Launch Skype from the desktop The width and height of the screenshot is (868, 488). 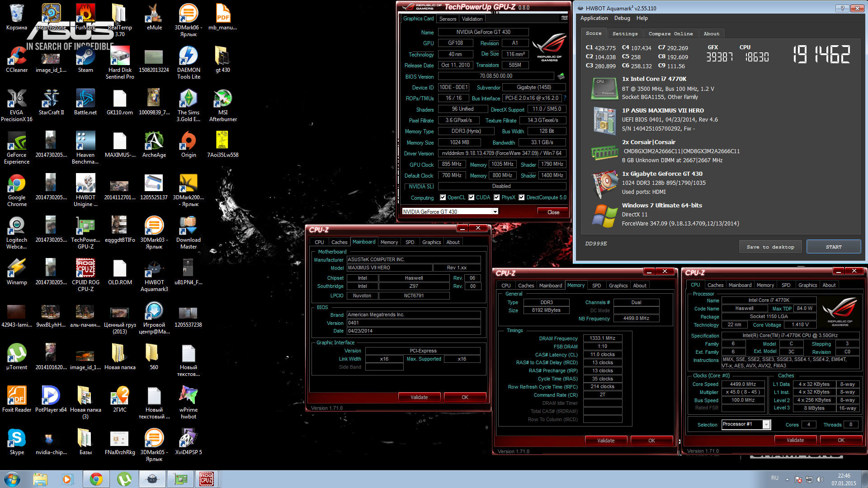[17, 442]
